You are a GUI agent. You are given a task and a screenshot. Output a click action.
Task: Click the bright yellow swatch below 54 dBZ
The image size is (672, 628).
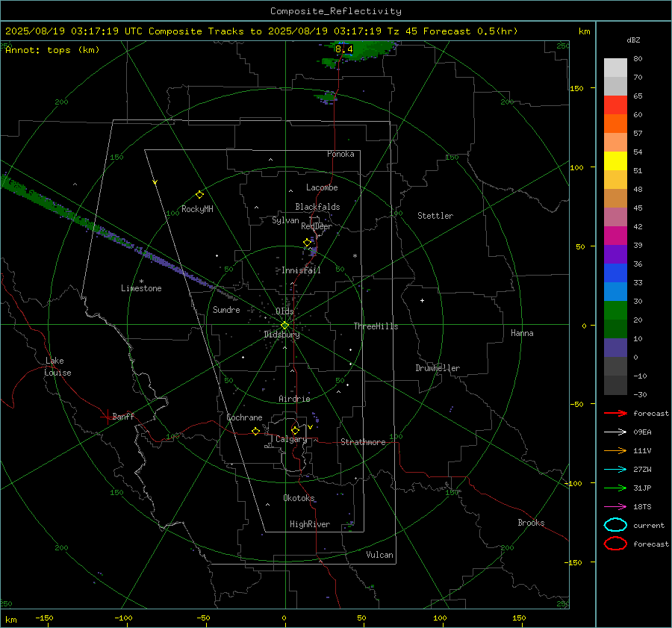615,161
